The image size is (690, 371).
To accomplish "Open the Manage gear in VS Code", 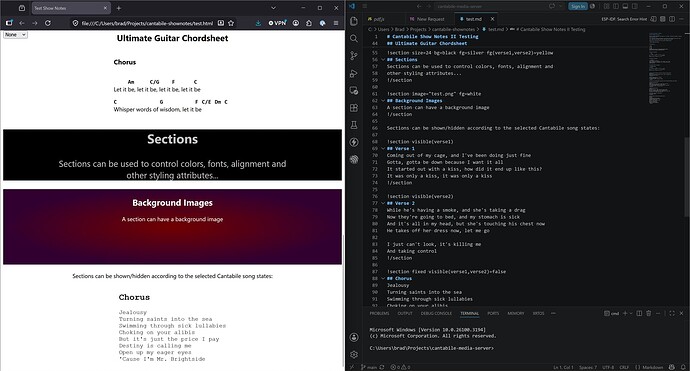I will 354,354.
